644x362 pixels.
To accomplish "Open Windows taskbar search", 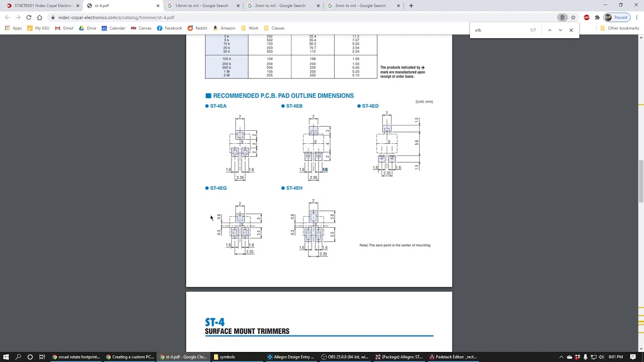I will tap(18, 357).
